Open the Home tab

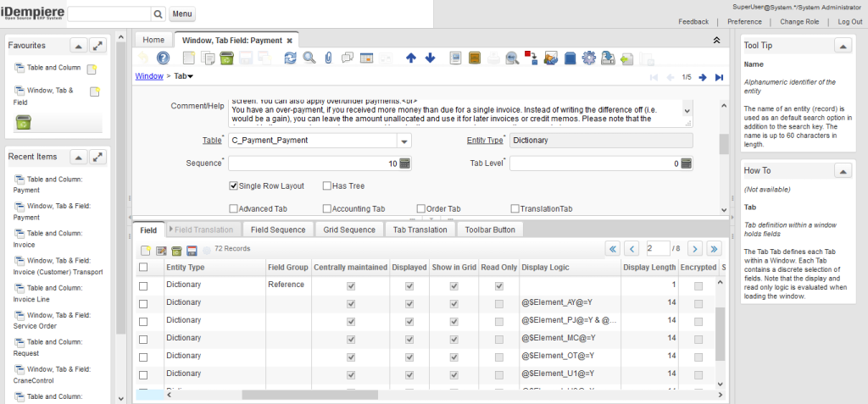tap(153, 40)
